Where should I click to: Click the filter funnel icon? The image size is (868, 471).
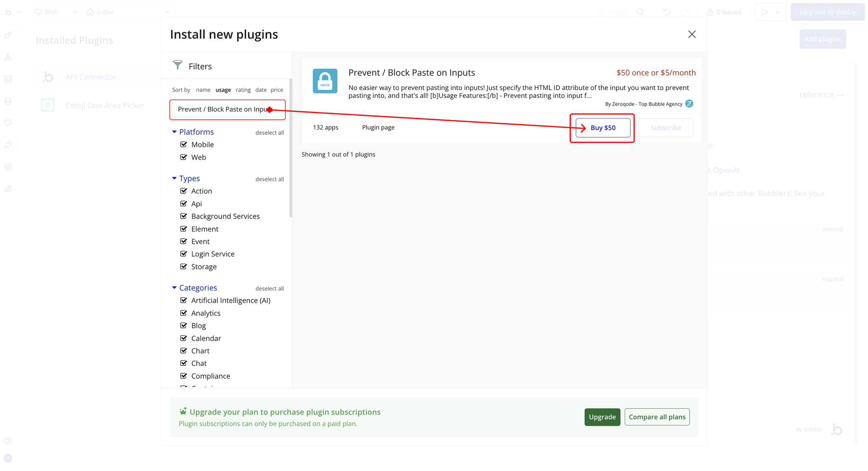pyautogui.click(x=178, y=65)
